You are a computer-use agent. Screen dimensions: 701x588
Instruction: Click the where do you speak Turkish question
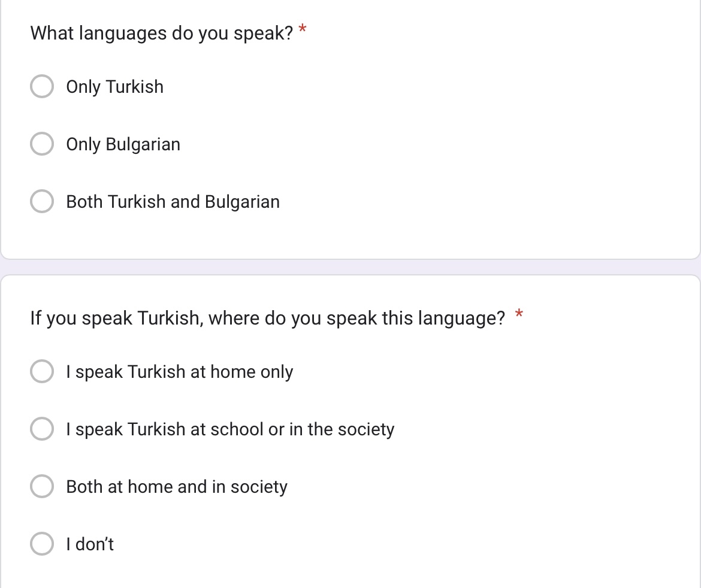click(x=267, y=318)
